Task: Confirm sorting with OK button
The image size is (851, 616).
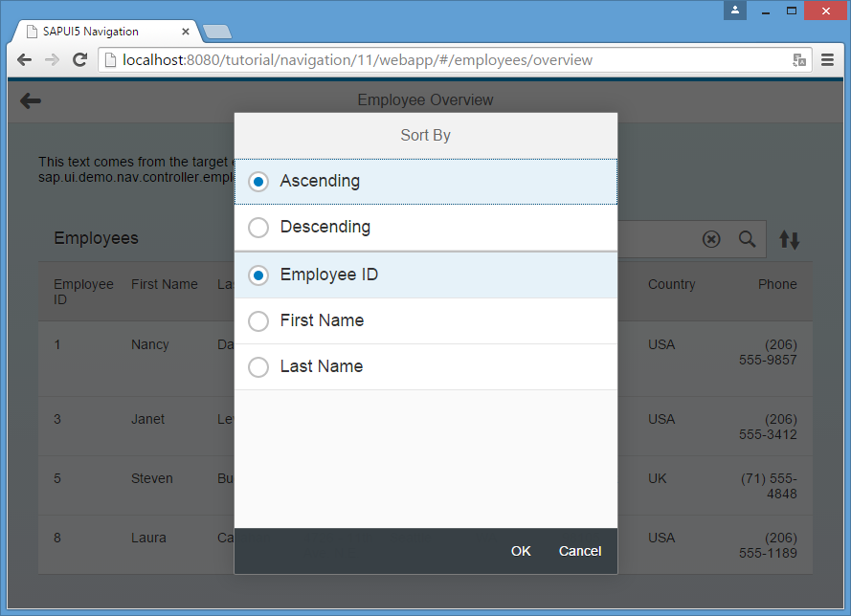Action: pyautogui.click(x=521, y=551)
